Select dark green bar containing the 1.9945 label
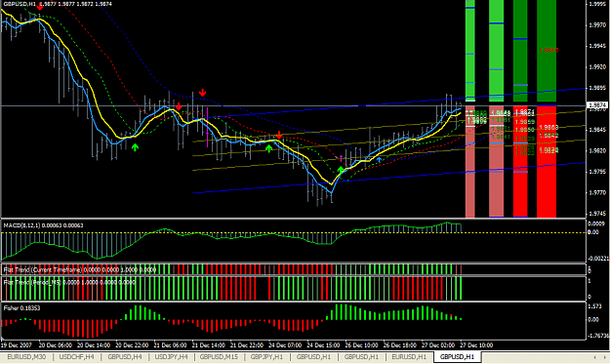610x364 pixels. [547, 51]
